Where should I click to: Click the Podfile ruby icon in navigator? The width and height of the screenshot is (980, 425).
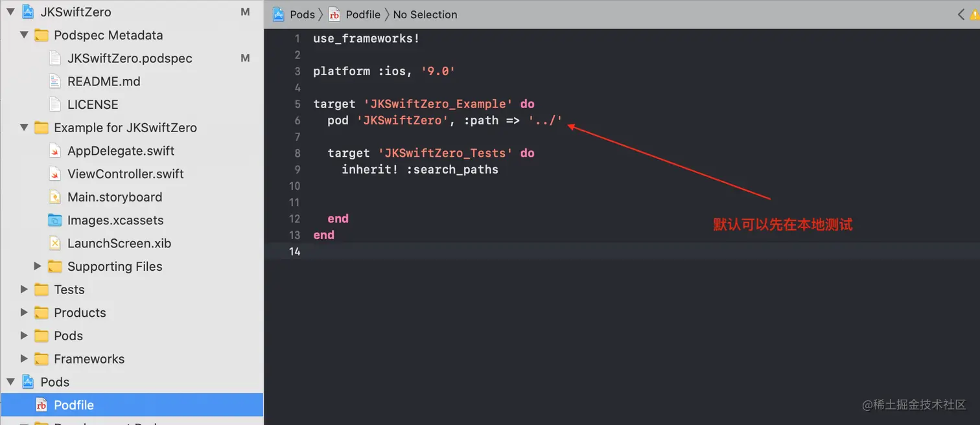[41, 406]
